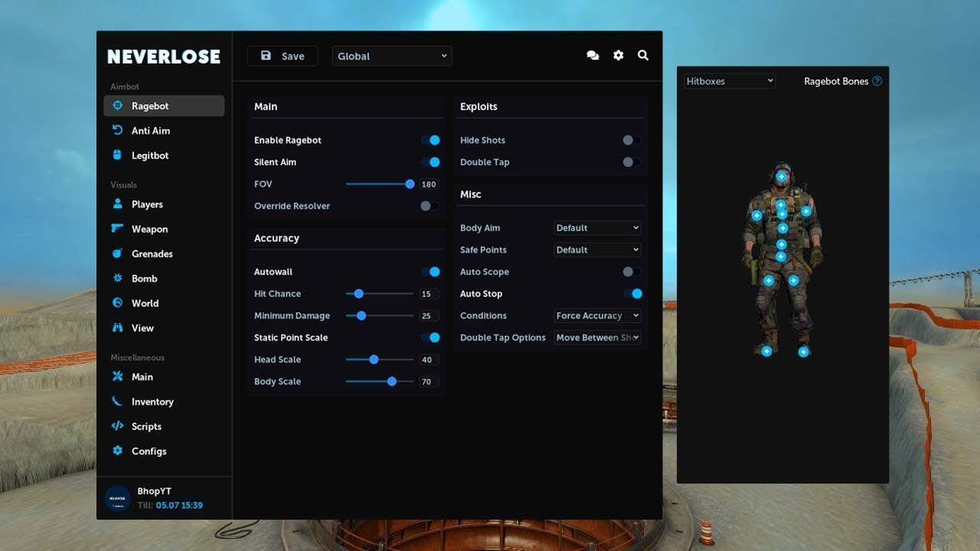
Task: Click the Main tools icon
Action: point(117,376)
